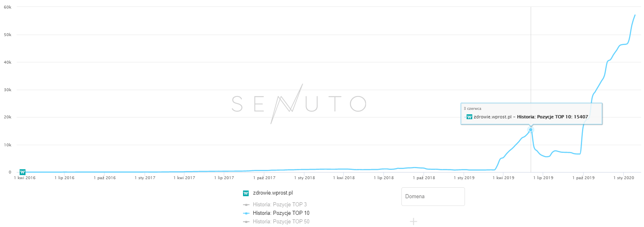Click the Senuto watermark logo
This screenshot has width=644, height=227.
click(x=299, y=104)
